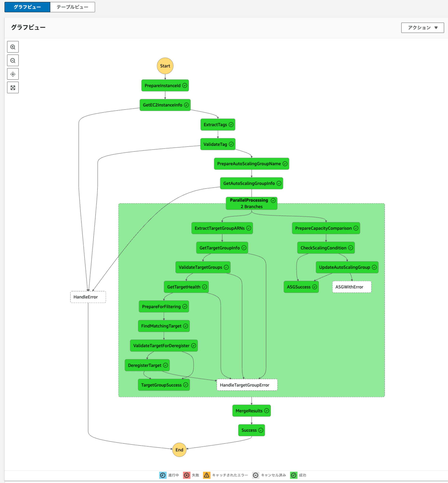Select the UpdateAutoScalingGroup state
This screenshot has height=483, width=448.
(347, 267)
